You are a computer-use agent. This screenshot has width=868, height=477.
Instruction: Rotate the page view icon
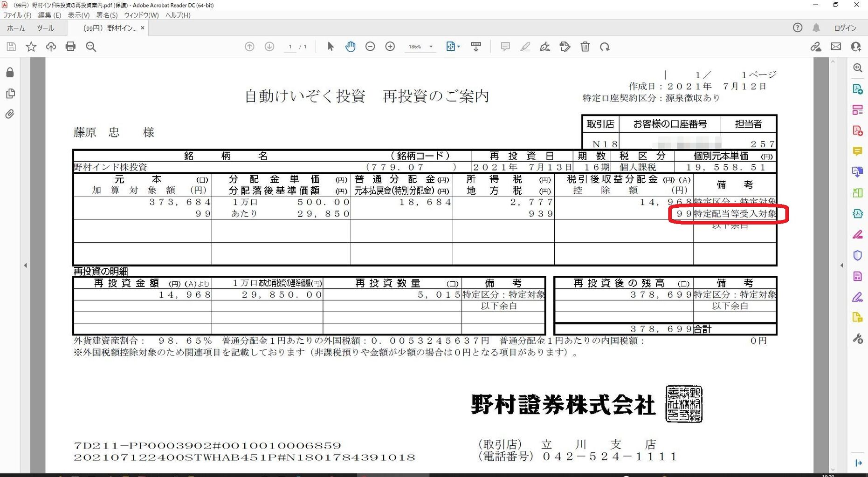605,47
